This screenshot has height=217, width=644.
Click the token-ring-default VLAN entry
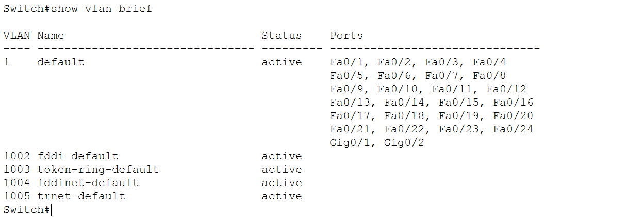[98, 170]
